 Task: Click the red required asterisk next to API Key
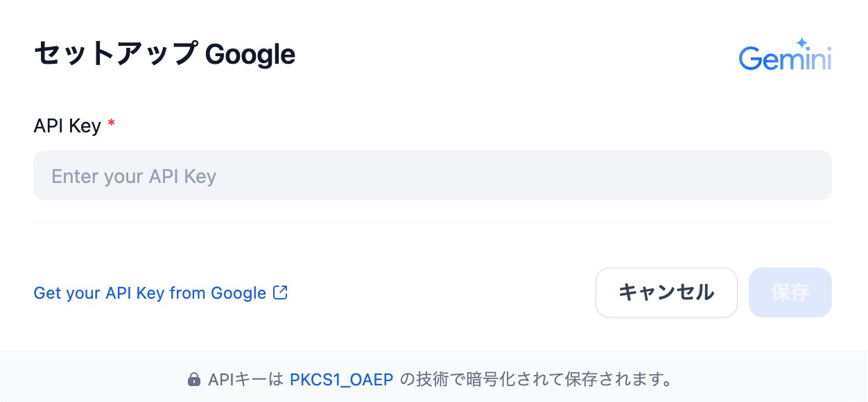point(111,125)
